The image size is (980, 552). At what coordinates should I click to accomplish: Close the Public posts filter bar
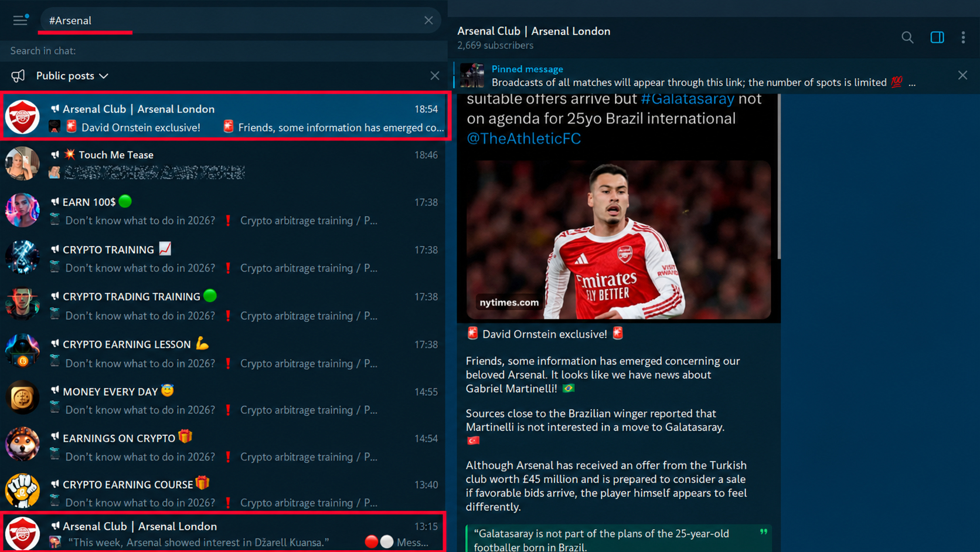(434, 76)
